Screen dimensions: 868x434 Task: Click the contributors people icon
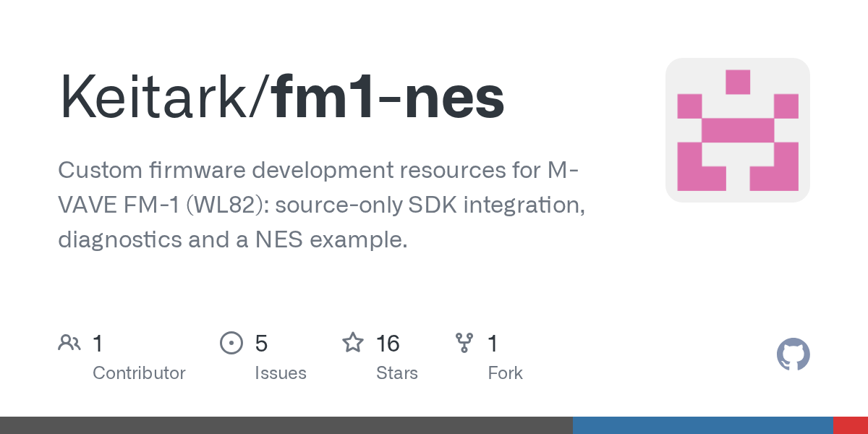click(x=69, y=343)
